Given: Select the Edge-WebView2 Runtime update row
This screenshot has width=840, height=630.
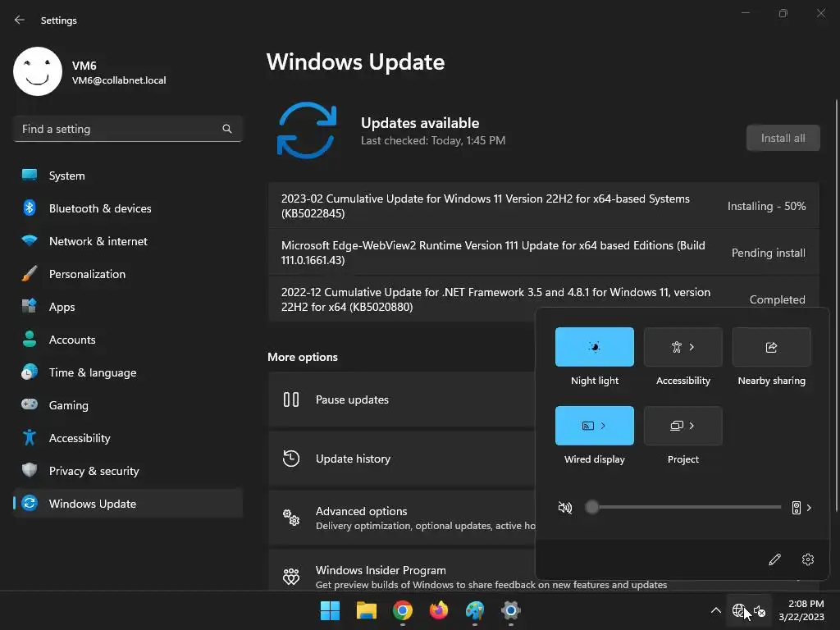Looking at the screenshot, I should click(543, 253).
